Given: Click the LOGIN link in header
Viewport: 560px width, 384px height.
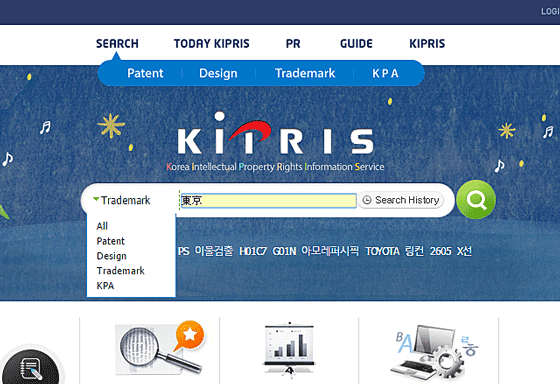Looking at the screenshot, I should 550,11.
